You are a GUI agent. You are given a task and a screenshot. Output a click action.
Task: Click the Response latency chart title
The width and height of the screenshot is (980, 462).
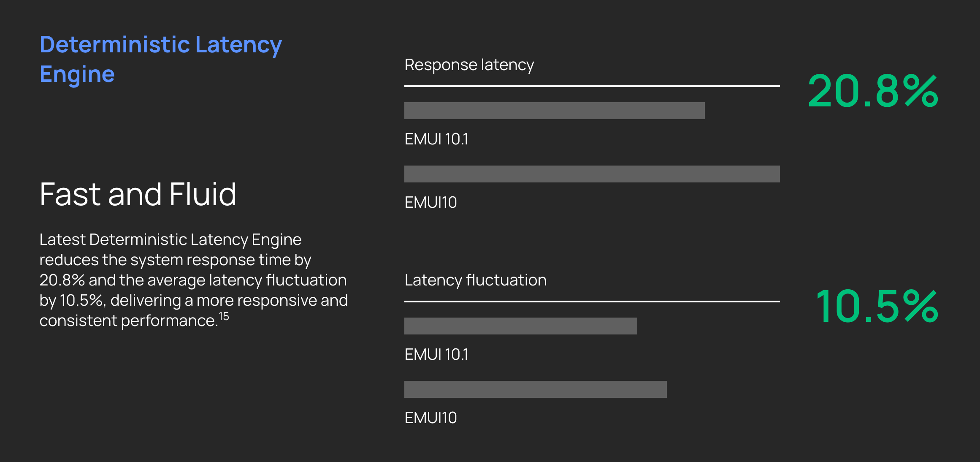pos(469,65)
